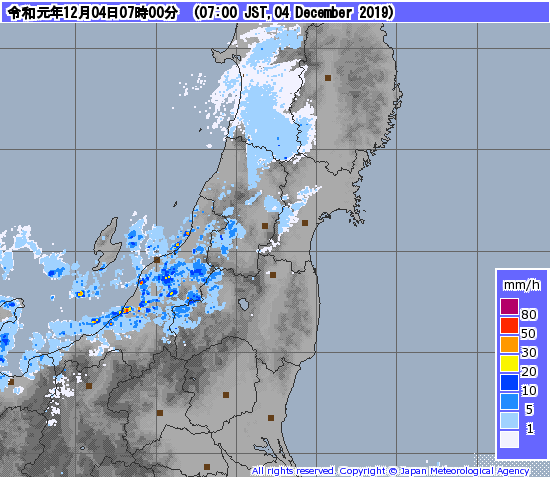This screenshot has width=550, height=477.
Task: Click the legend value 20
Action: (529, 371)
